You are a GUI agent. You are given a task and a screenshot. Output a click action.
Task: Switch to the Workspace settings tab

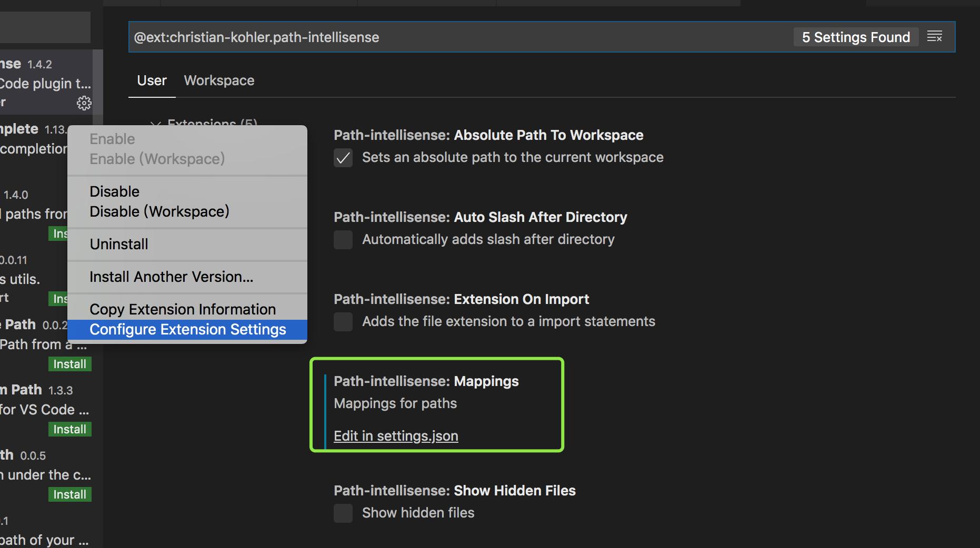point(219,80)
